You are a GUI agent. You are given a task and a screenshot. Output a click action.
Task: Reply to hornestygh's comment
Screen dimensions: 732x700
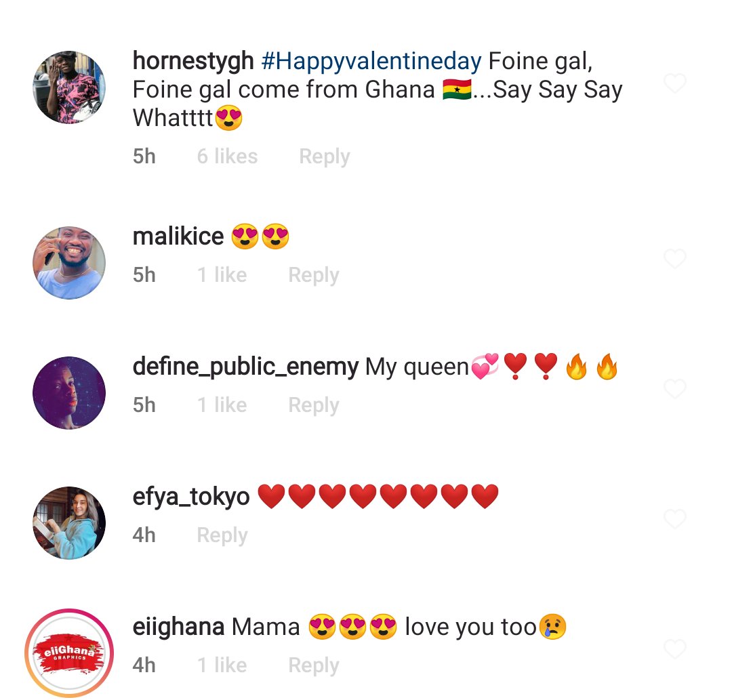coord(325,157)
